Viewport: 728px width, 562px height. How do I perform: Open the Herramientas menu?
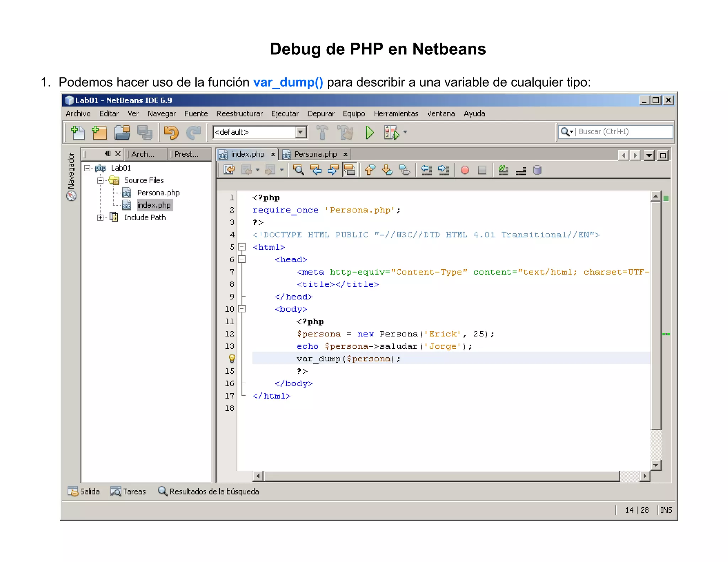pyautogui.click(x=396, y=114)
